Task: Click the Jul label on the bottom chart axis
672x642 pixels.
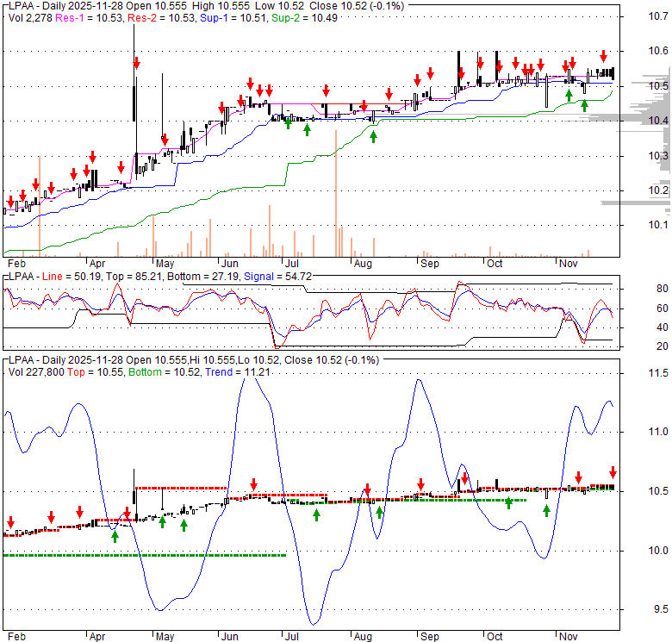Action: tap(291, 638)
